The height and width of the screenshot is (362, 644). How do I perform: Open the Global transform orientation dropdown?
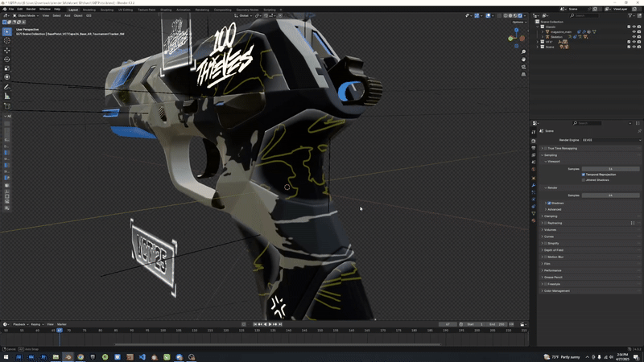(x=243, y=15)
